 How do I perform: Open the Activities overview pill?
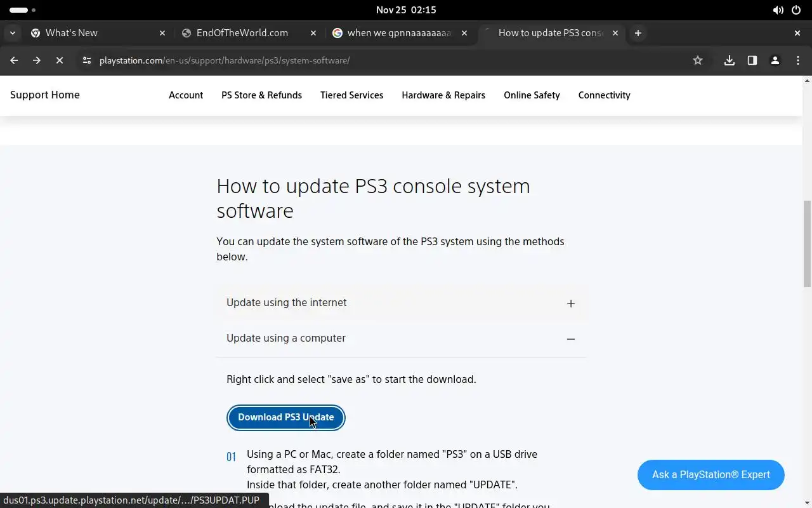[22, 10]
